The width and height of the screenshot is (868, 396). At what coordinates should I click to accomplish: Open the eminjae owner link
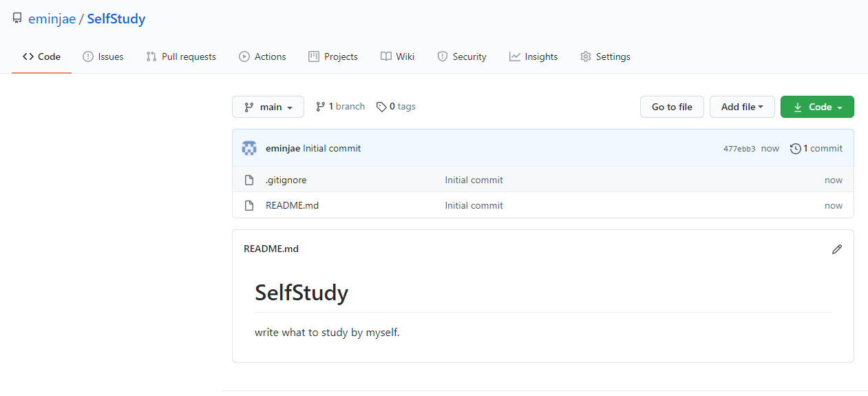tap(52, 19)
